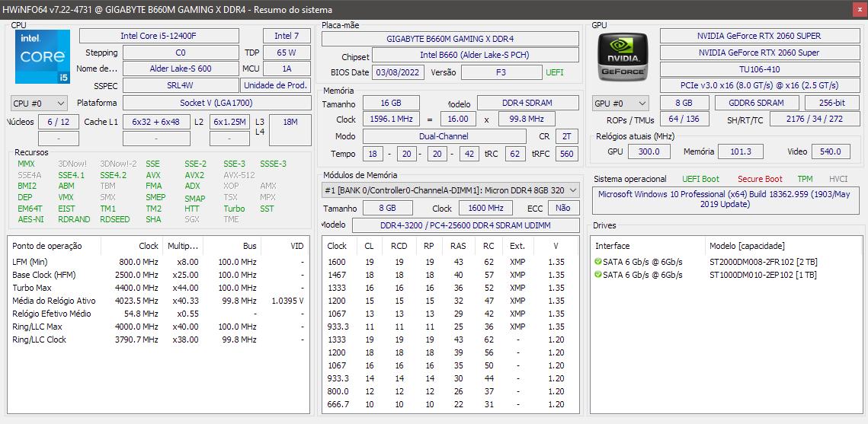The height and width of the screenshot is (424, 868).
Task: Select the Turbo Max row
Action: (x=158, y=288)
